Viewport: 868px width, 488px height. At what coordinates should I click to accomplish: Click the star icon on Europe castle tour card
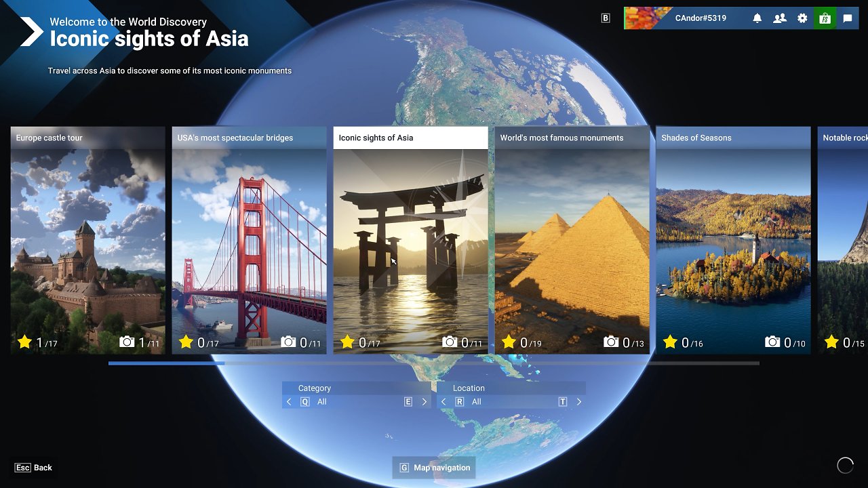[x=25, y=342]
